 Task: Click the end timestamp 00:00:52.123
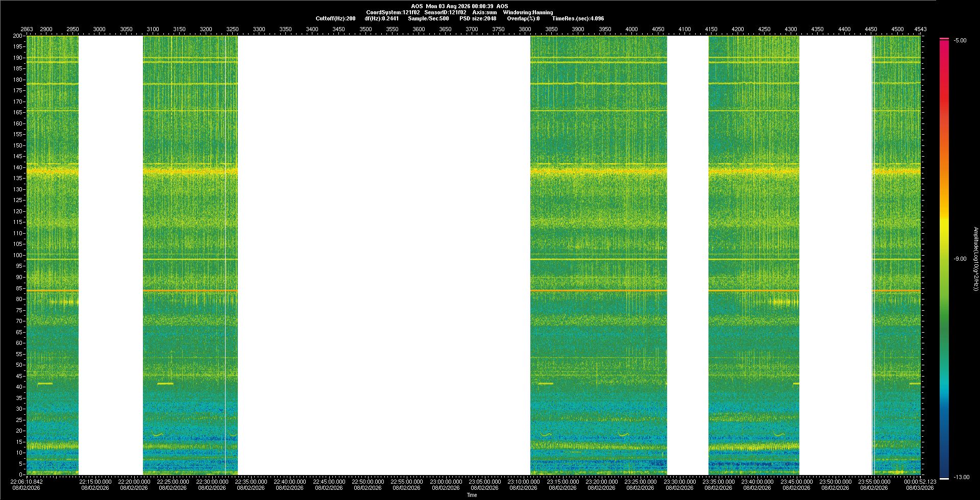pyautogui.click(x=920, y=481)
